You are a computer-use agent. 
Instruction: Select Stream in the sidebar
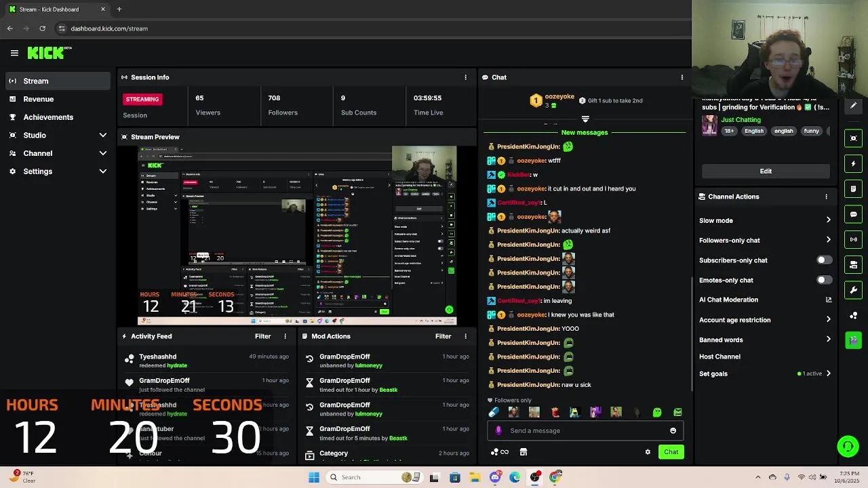click(x=57, y=81)
